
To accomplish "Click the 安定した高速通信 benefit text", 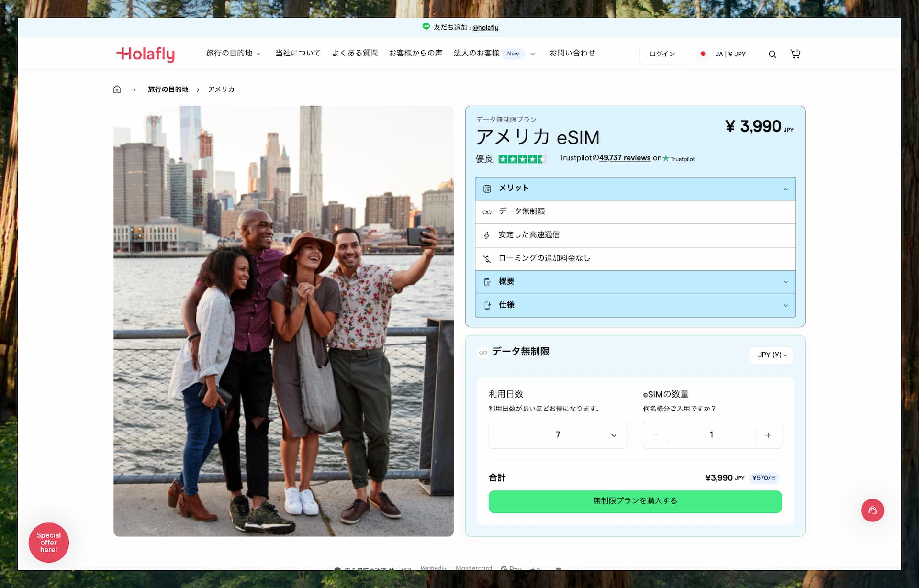I will coord(529,235).
